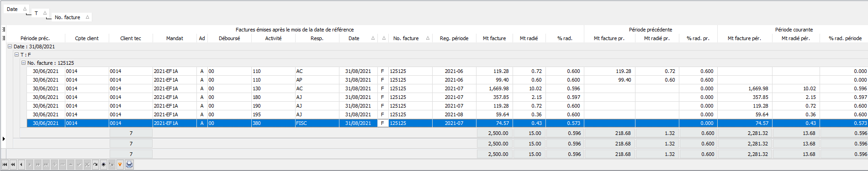The width and height of the screenshot is (868, 171).
Task: Select activity cell 195
Action: coord(273,114)
